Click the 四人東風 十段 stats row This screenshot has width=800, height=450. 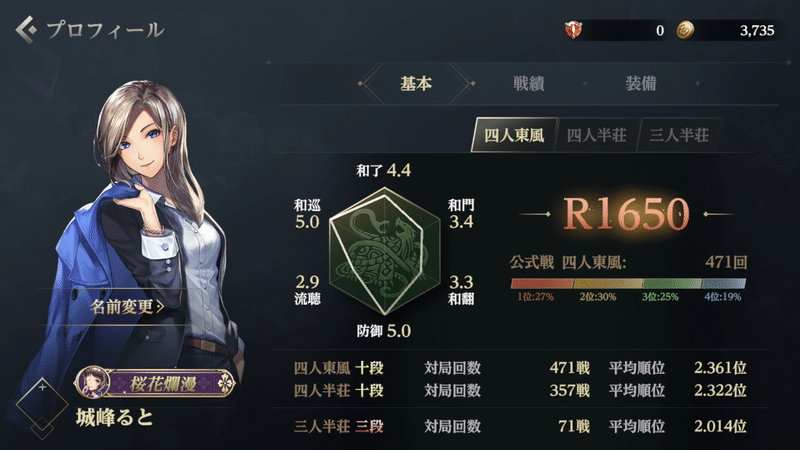[x=520, y=368]
